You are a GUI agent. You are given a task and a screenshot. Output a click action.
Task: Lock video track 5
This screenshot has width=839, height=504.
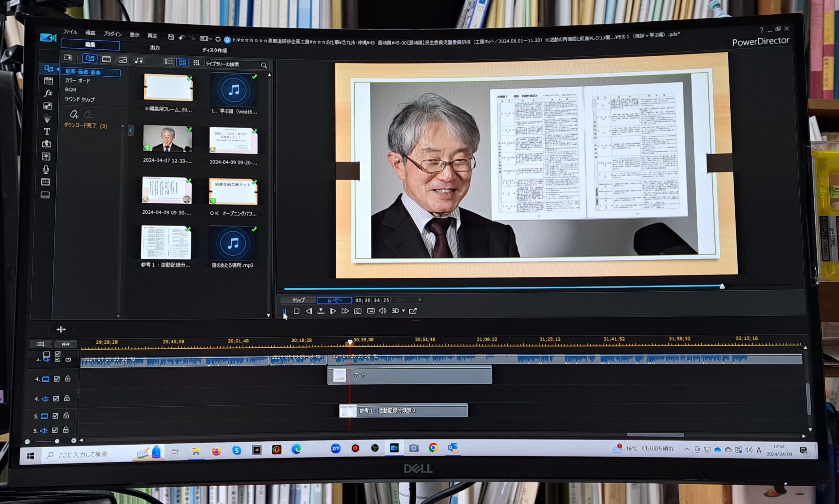[x=66, y=416]
